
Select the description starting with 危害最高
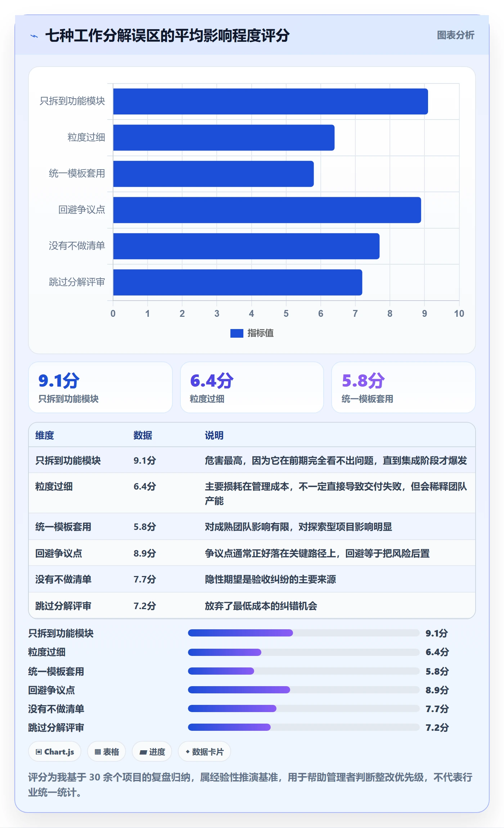[x=336, y=460]
